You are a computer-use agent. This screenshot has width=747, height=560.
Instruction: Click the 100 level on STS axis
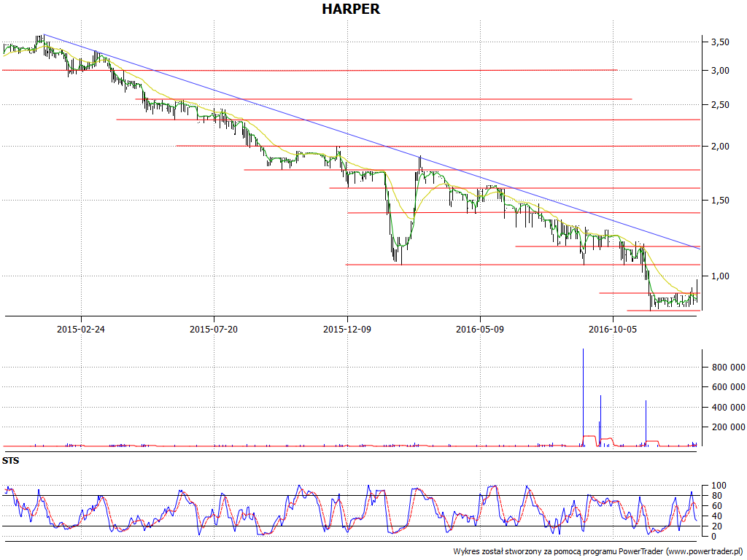click(x=719, y=486)
